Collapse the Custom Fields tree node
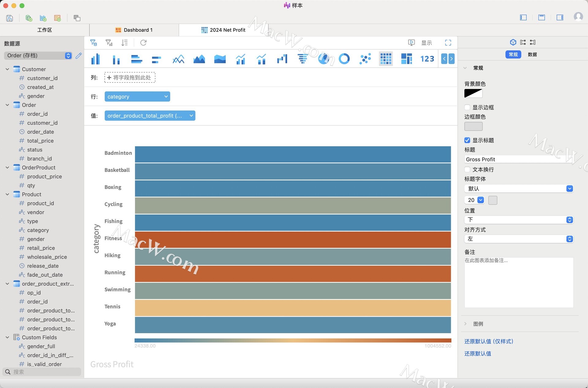 tap(7, 337)
